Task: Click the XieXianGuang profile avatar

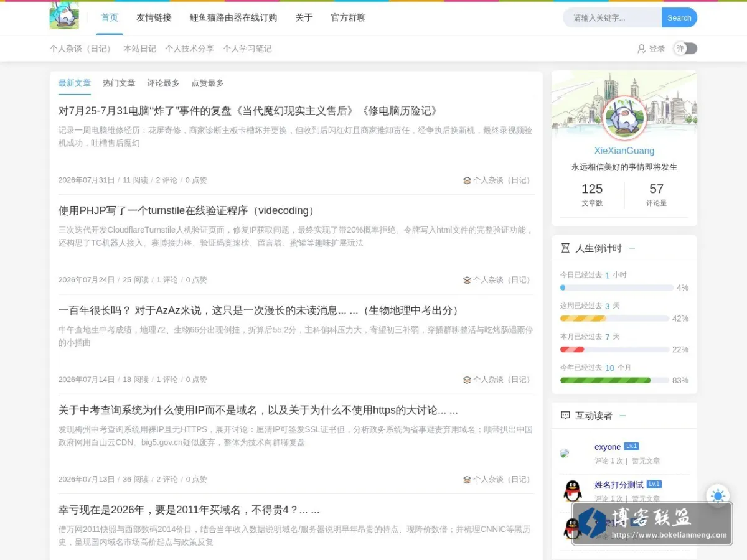Action: [x=624, y=118]
